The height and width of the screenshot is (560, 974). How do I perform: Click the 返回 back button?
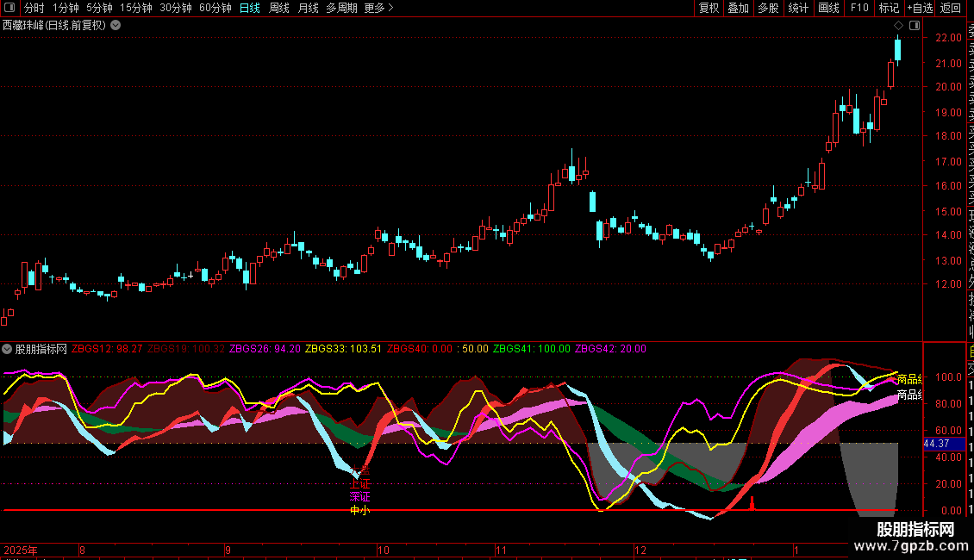(x=951, y=8)
